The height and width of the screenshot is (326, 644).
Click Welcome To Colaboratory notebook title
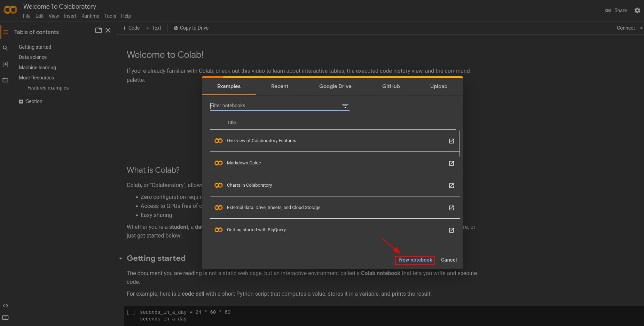pos(60,7)
